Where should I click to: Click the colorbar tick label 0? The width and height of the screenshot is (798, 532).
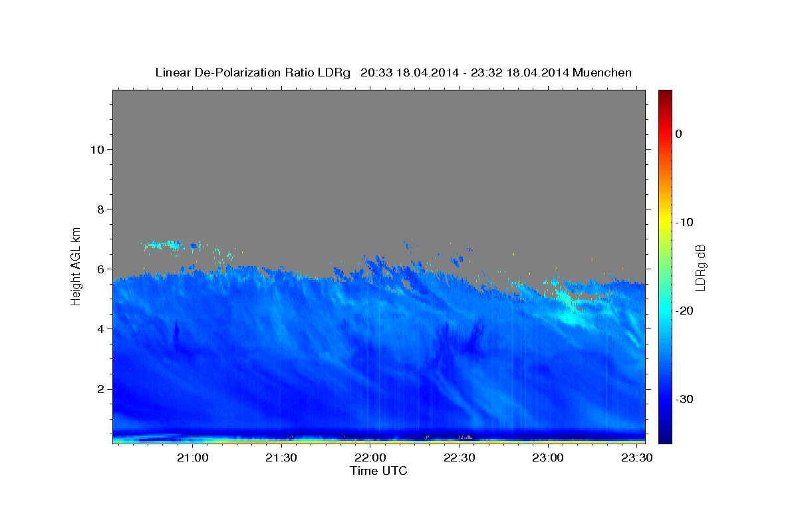pyautogui.click(x=679, y=134)
